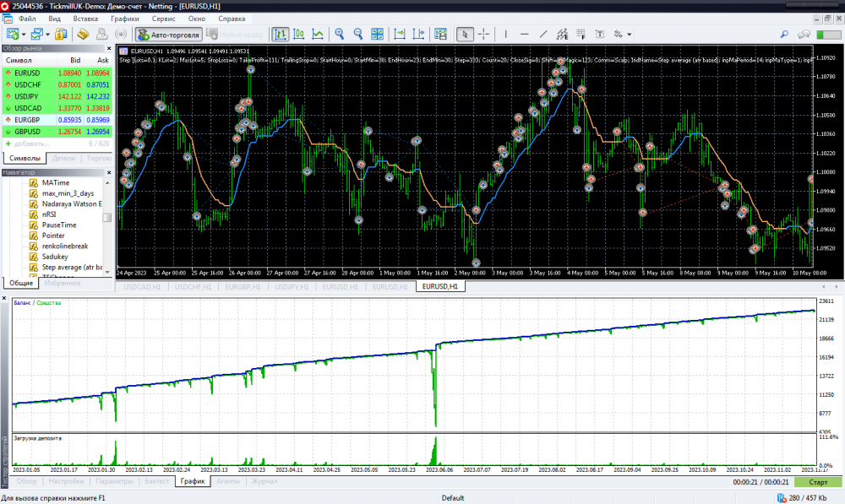Switch chart to line chart mode

coord(318,35)
